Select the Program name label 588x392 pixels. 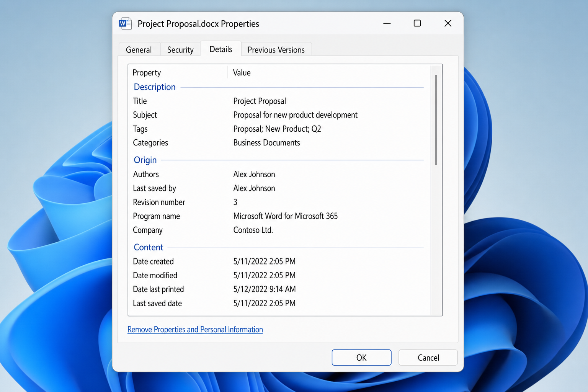pyautogui.click(x=156, y=216)
